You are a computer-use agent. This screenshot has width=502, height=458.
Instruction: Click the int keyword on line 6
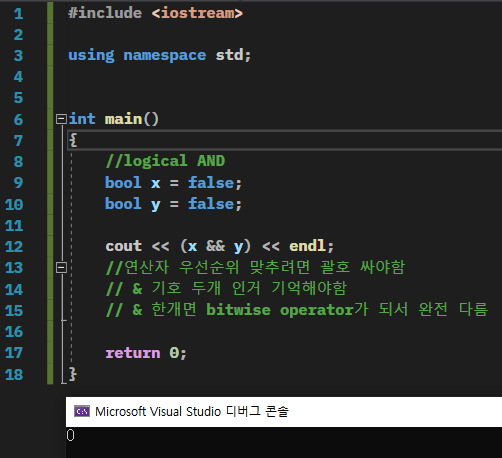click(x=82, y=119)
